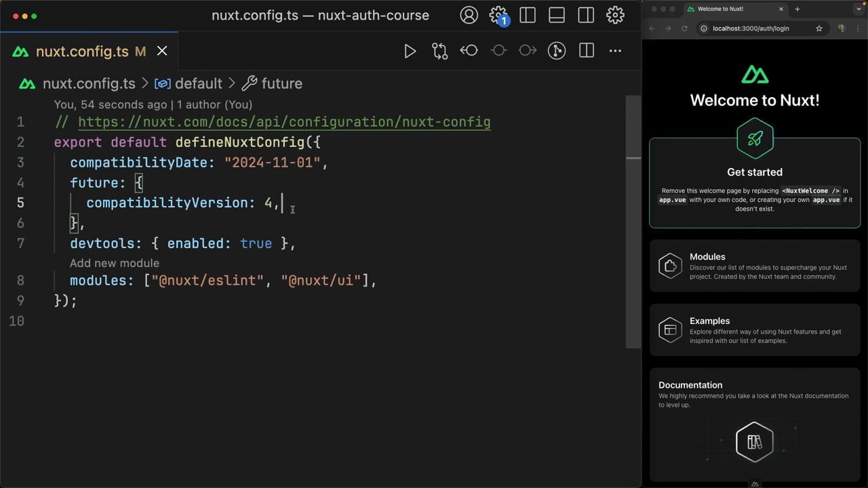Run the file with the play icon
The height and width of the screenshot is (488, 868).
[x=410, y=51]
